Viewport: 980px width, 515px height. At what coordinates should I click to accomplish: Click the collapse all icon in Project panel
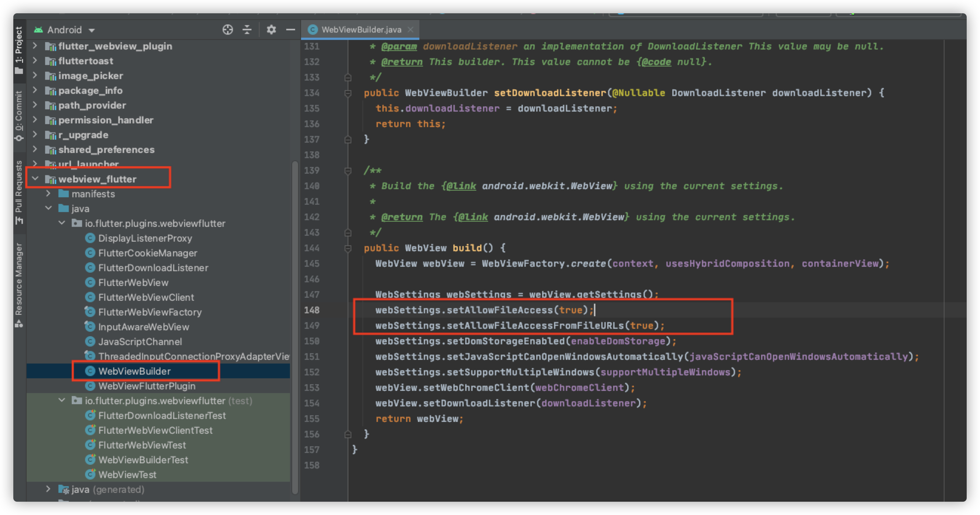click(x=247, y=30)
